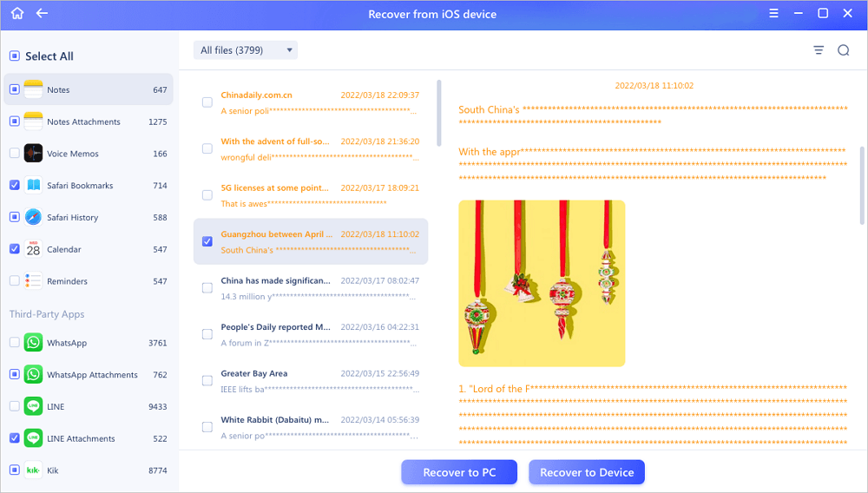Click the Kik app icon
This screenshot has height=493, width=868.
coord(33,470)
